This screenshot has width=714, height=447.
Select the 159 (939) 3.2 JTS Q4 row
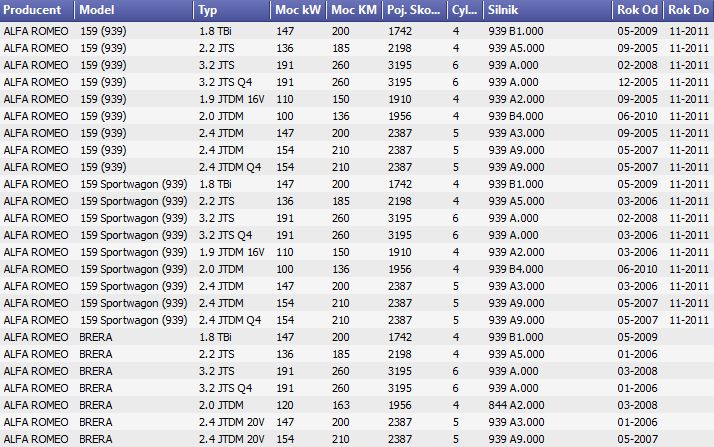point(357,82)
